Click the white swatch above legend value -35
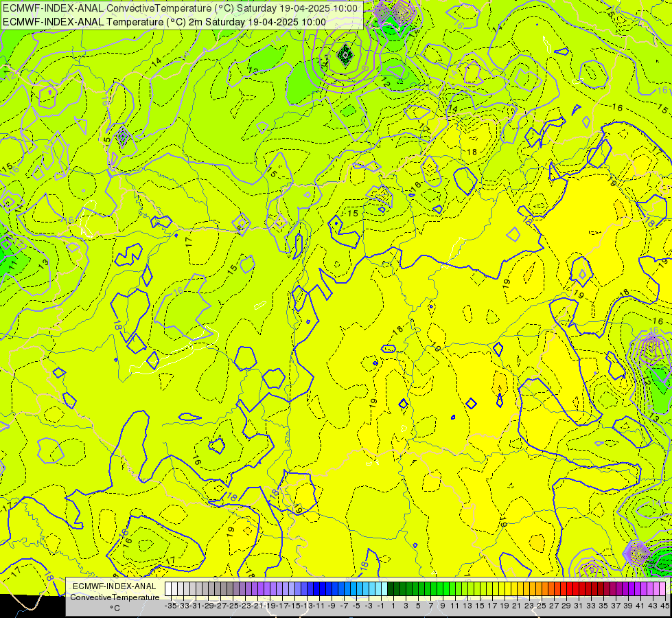The height and width of the screenshot is (618, 672). tap(168, 589)
